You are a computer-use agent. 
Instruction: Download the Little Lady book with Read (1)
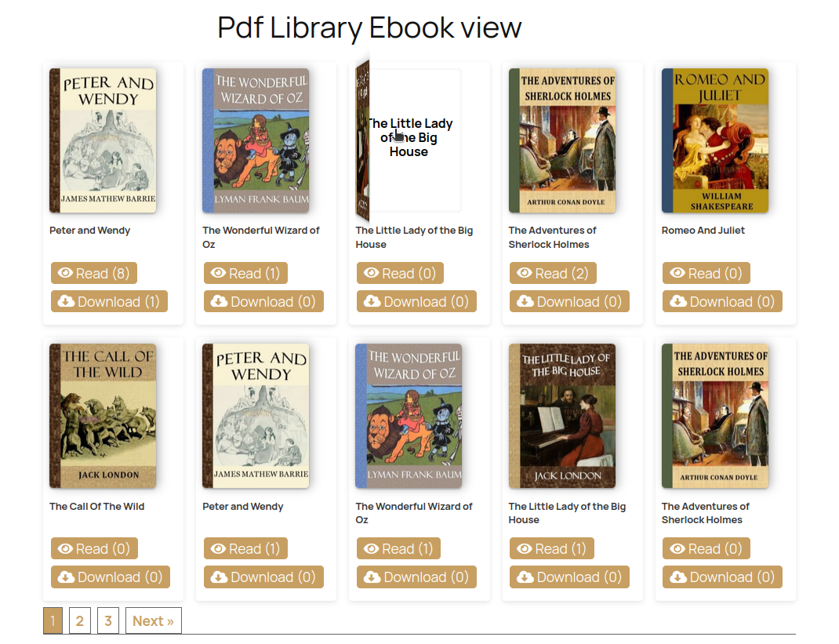click(x=569, y=577)
